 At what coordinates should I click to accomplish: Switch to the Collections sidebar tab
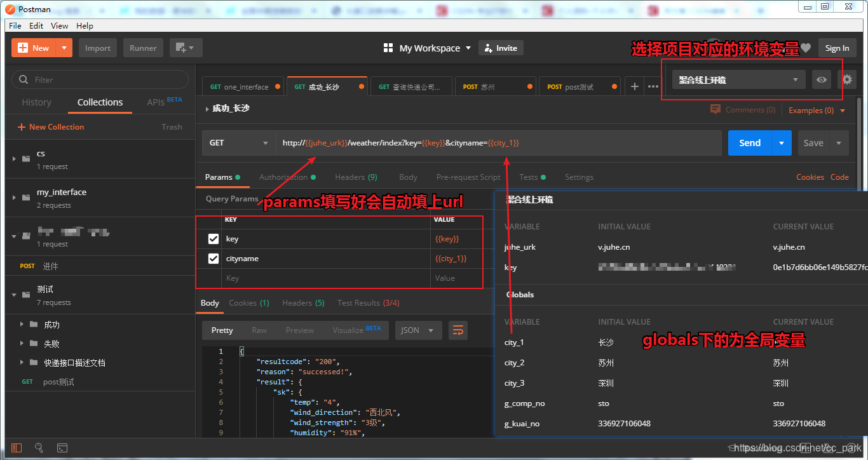100,102
